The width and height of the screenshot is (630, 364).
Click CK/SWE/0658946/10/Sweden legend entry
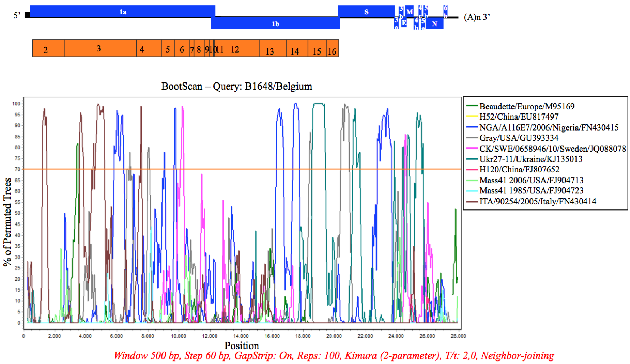pos(552,149)
